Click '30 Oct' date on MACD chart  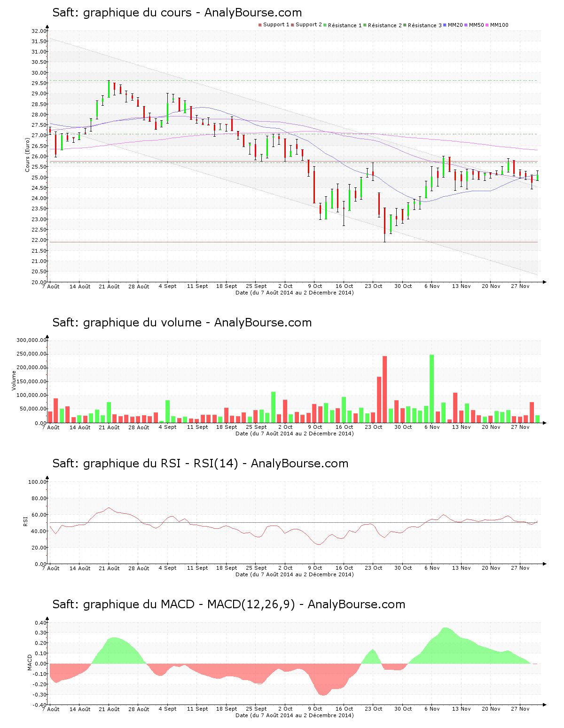(403, 709)
